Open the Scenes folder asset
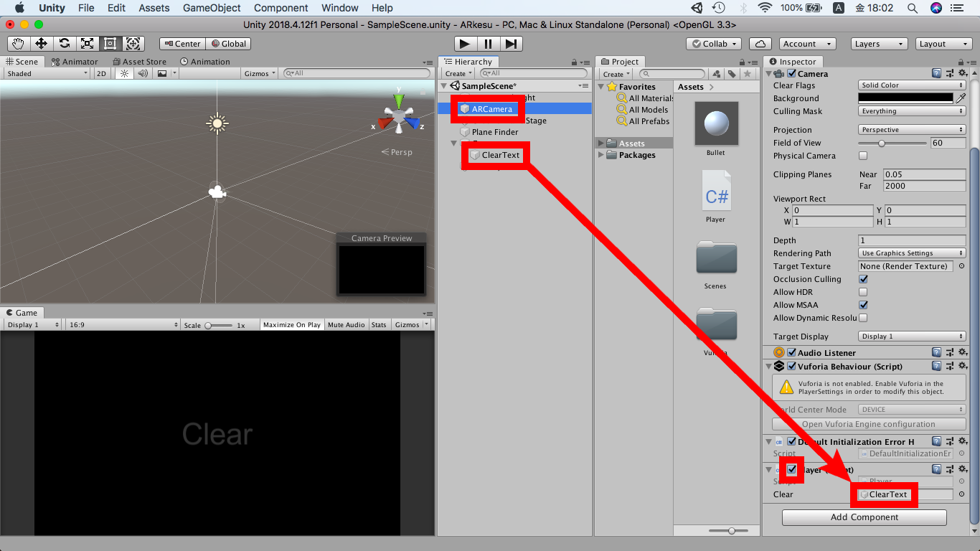Viewport: 980px width, 551px height. 716,263
